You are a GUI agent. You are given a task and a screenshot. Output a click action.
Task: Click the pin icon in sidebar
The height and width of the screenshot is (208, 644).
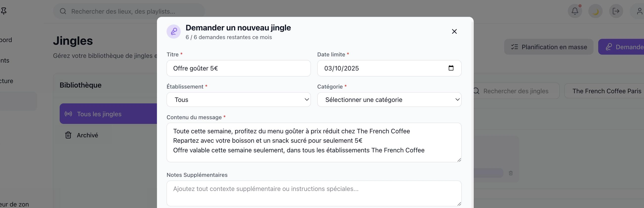(4, 11)
